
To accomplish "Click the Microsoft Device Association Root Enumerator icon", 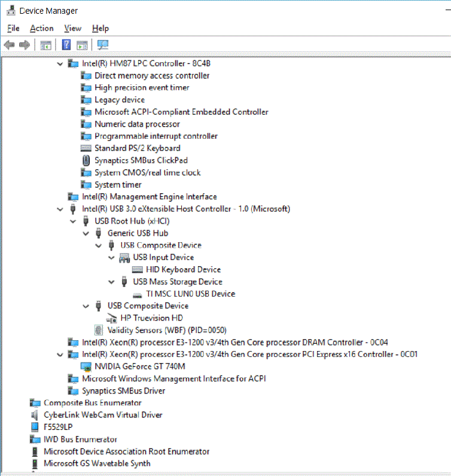I will (35, 451).
